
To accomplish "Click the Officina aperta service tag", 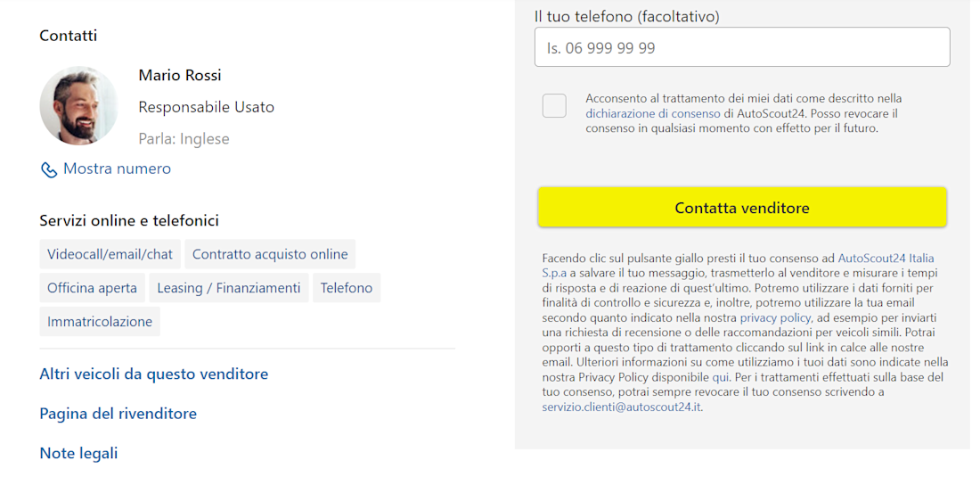I will (93, 288).
